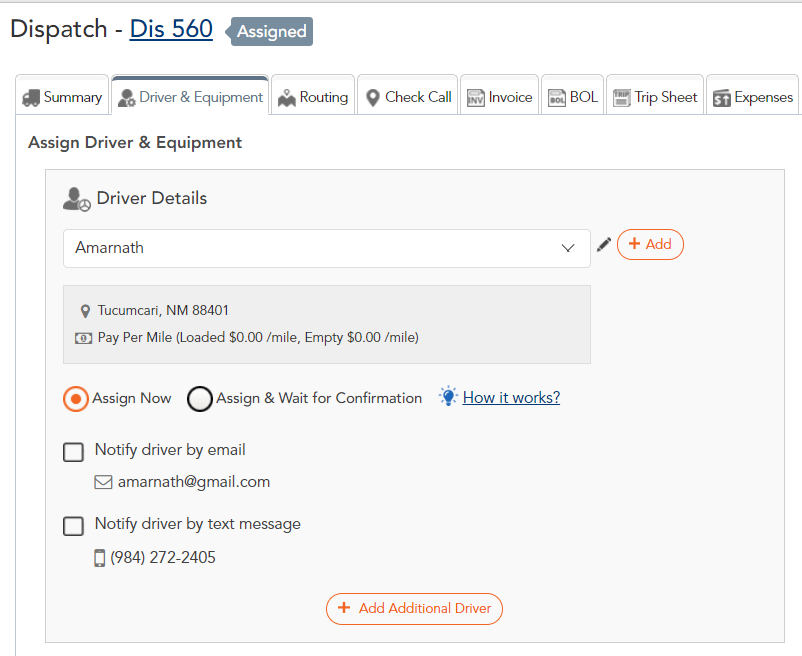802x656 pixels.
Task: Switch to the Driver & Equipment tab
Action: pos(189,97)
